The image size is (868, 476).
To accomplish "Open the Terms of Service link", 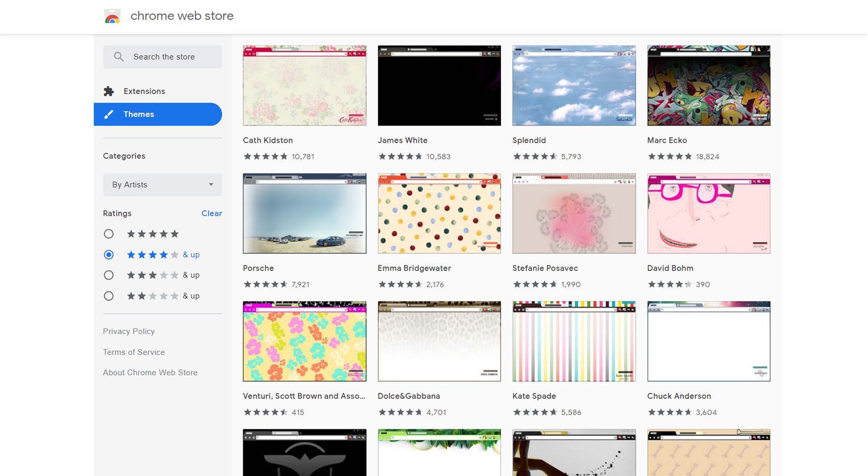I will point(134,352).
